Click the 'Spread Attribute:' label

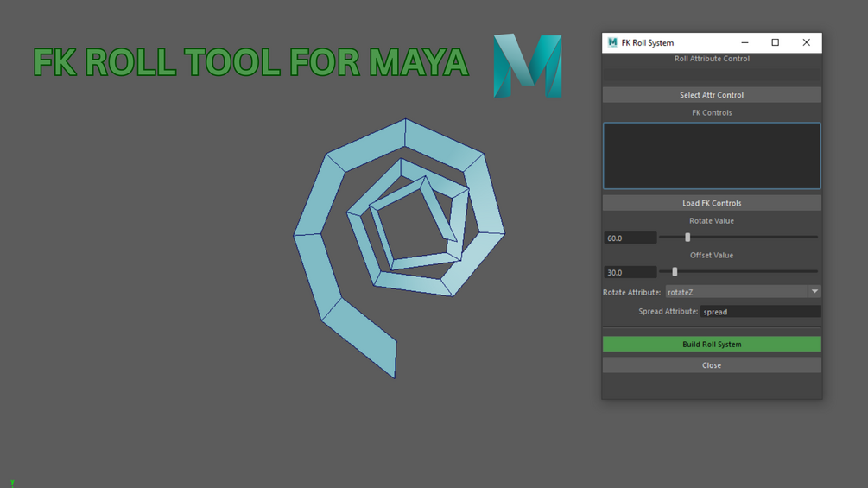668,312
